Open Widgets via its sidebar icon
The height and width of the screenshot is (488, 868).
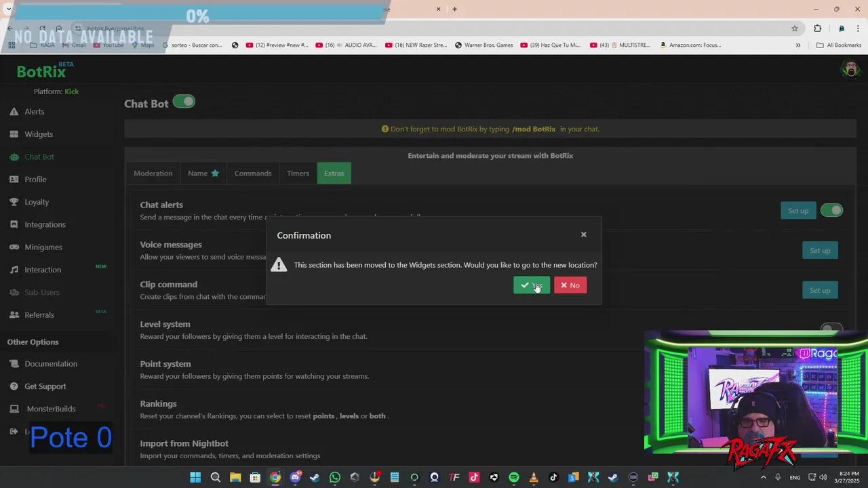[x=14, y=134]
